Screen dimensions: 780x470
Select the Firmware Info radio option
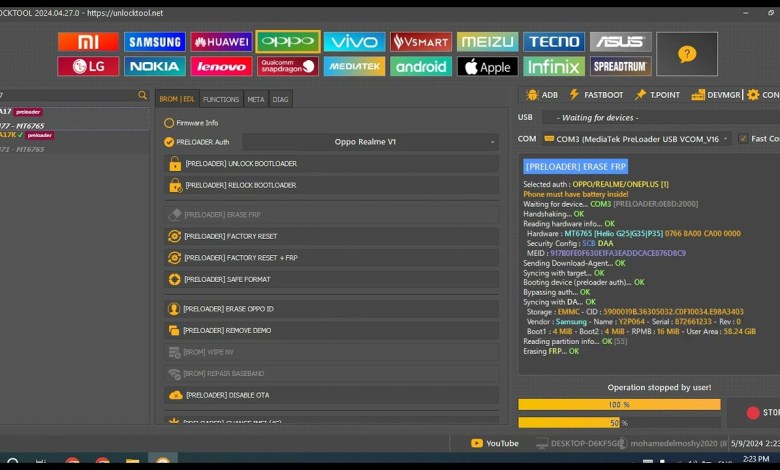click(x=191, y=123)
